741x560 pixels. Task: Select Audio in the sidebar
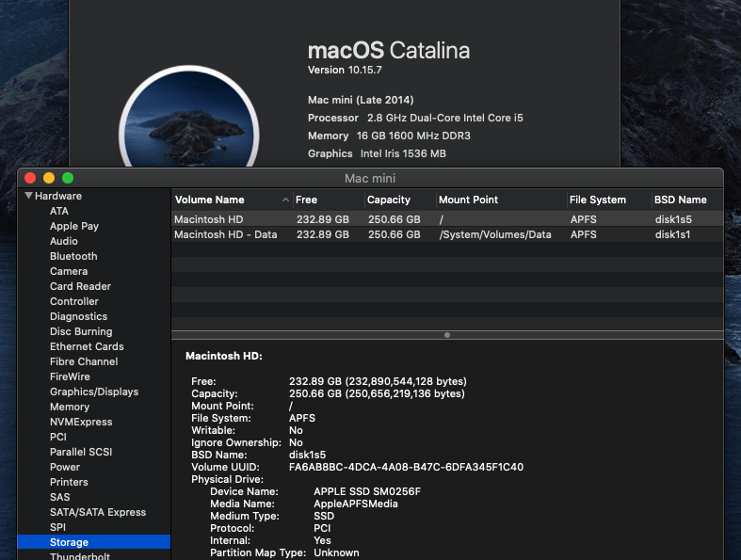click(64, 242)
